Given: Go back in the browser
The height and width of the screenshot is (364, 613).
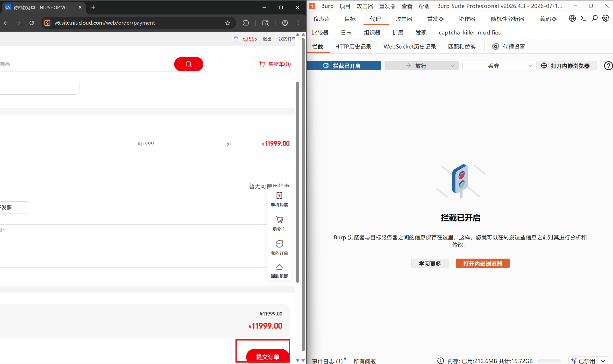Looking at the screenshot, I should (x=6, y=23).
